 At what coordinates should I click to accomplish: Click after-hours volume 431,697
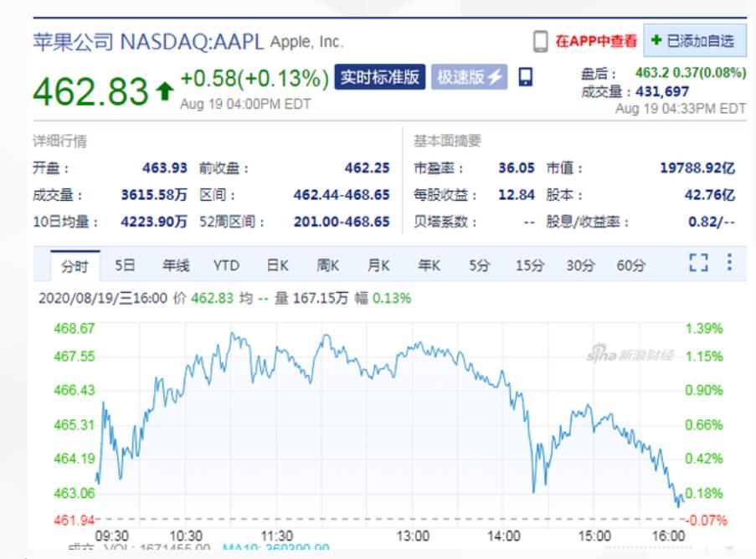pyautogui.click(x=662, y=91)
